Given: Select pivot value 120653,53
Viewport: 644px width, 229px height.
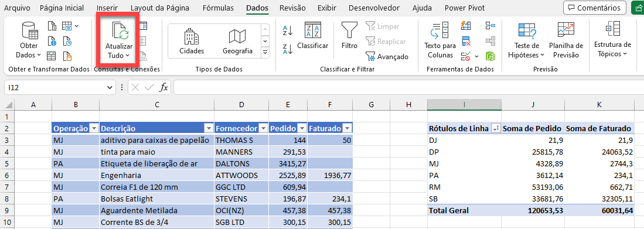Looking at the screenshot, I should coord(533,210).
